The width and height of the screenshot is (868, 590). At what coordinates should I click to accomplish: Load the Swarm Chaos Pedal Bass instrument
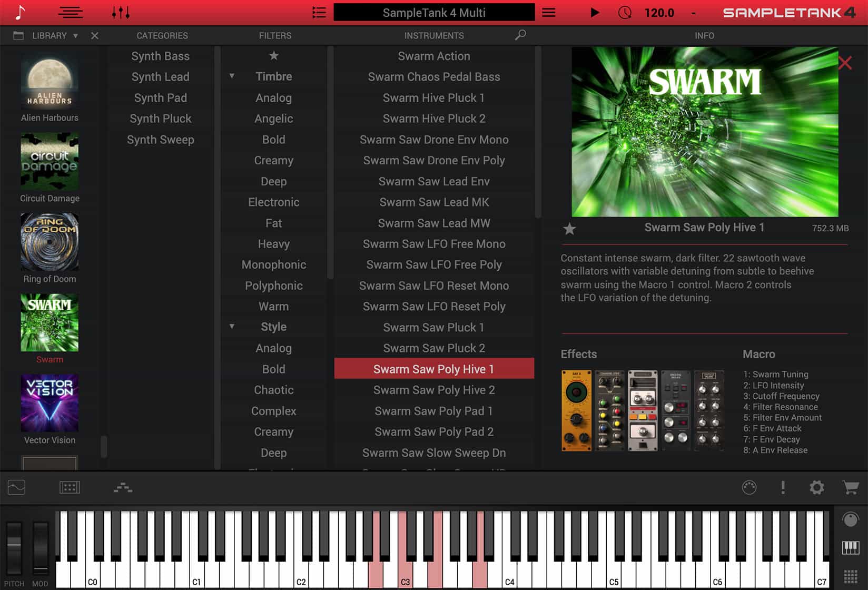point(434,77)
